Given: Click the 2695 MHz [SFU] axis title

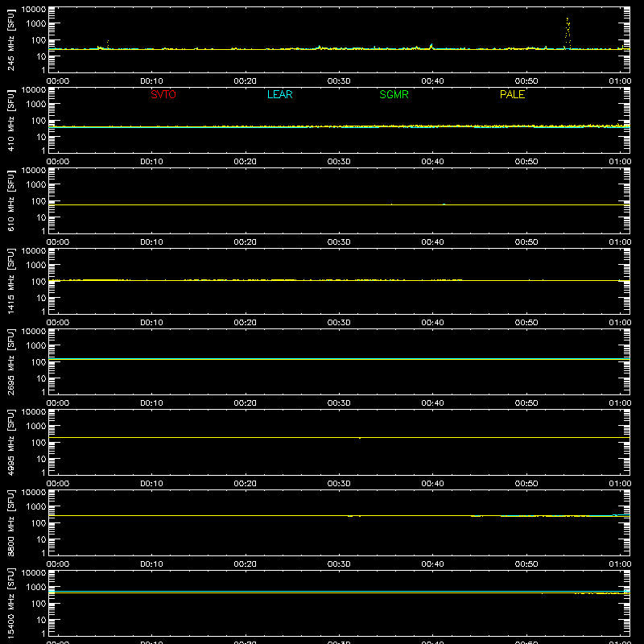Looking at the screenshot, I should pyautogui.click(x=11, y=361).
